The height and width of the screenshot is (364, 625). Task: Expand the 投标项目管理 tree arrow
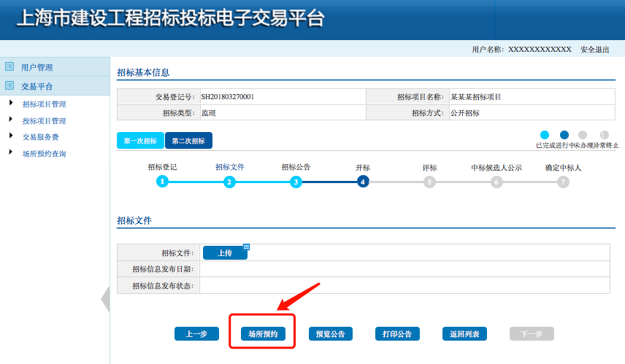click(11, 119)
